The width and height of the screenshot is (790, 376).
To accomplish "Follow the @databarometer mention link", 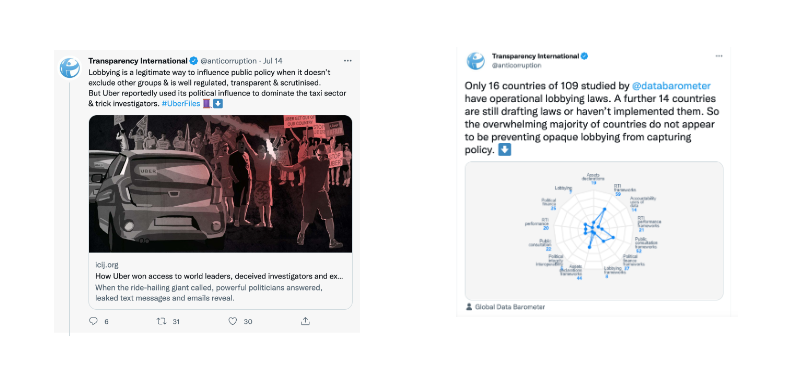I will pos(680,86).
